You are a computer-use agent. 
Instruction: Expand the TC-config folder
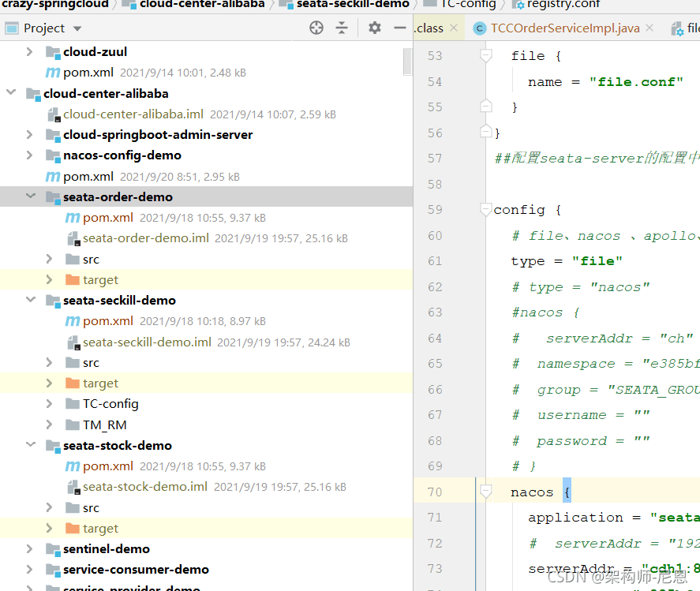pyautogui.click(x=49, y=403)
